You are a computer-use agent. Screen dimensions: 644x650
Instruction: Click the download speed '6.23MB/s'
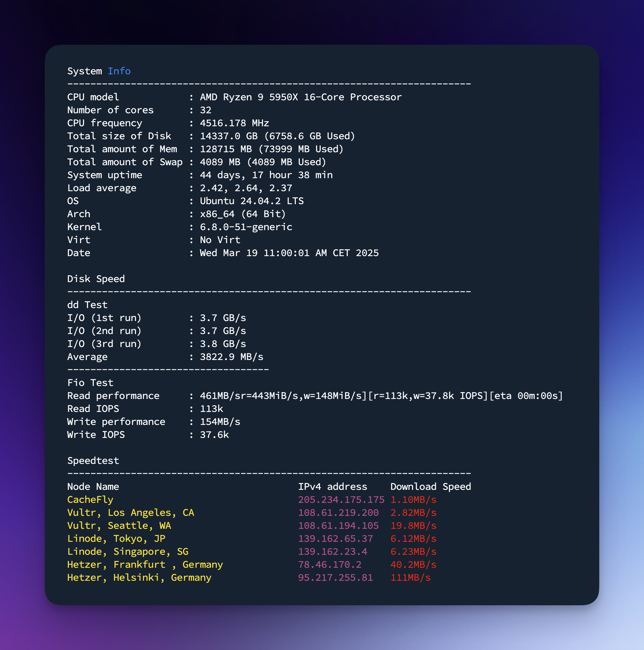click(x=413, y=552)
